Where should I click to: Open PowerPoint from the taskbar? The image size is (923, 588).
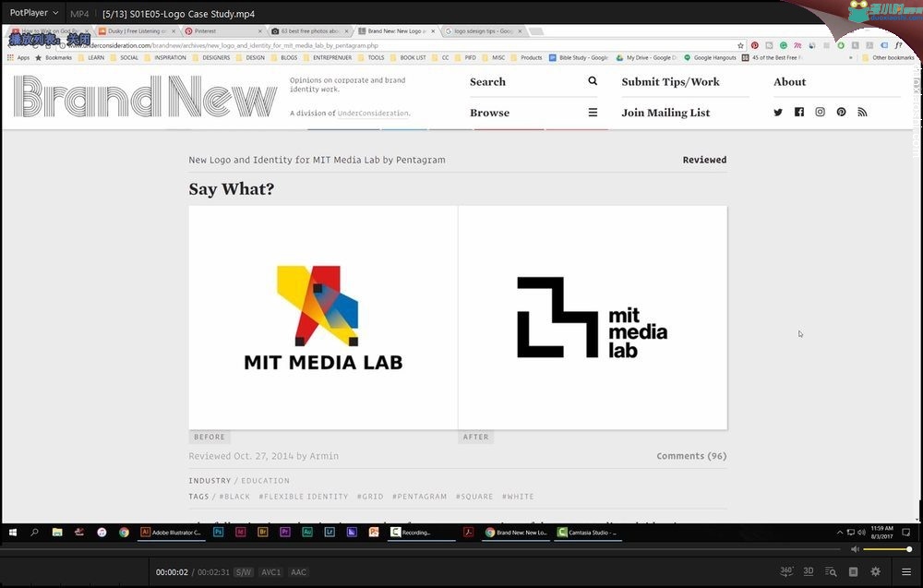(x=374, y=532)
